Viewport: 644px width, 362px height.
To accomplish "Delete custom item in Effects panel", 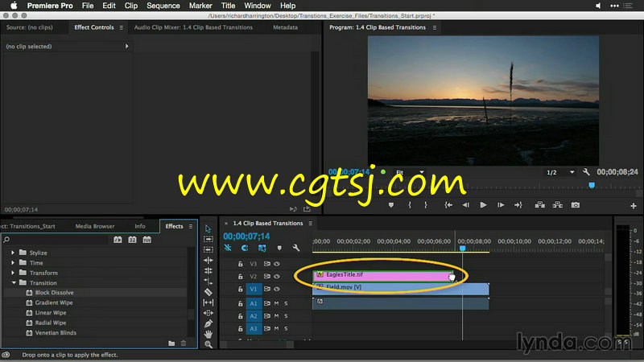I will point(184,343).
